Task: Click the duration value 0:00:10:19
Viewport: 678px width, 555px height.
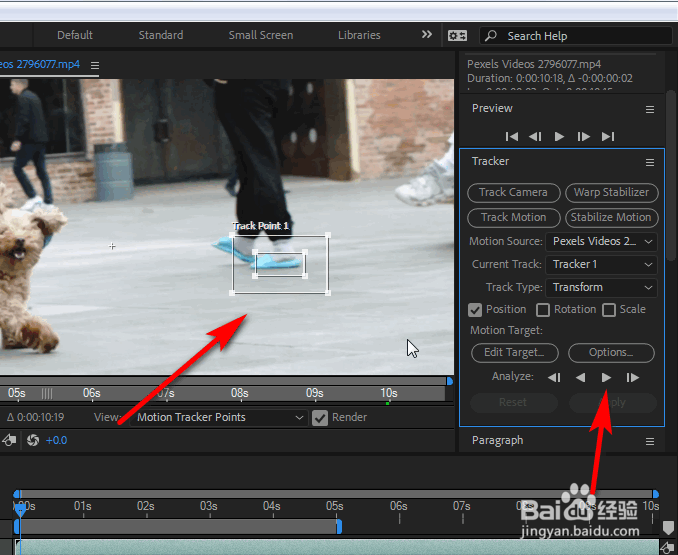Action: point(39,418)
